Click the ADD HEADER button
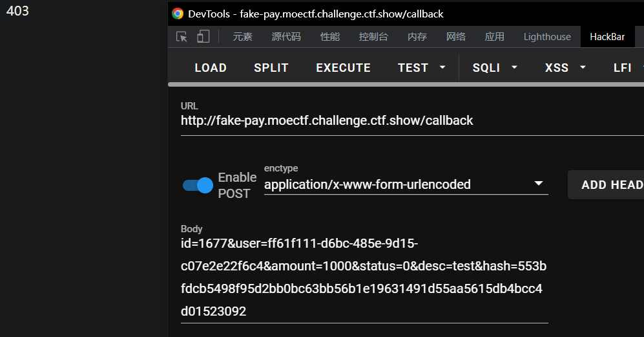Screen dimensions: 644x337 [x=607, y=185]
